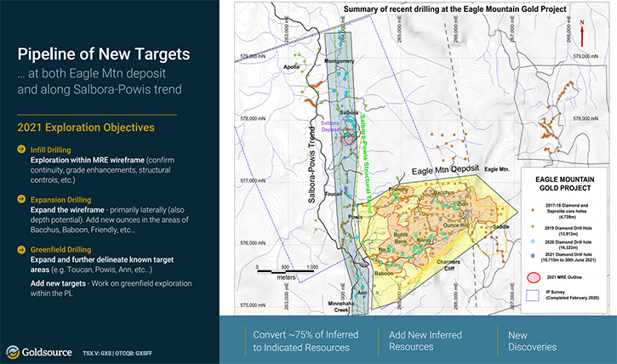
Task: Click the 'meters' scale label
Action: (x=286, y=277)
